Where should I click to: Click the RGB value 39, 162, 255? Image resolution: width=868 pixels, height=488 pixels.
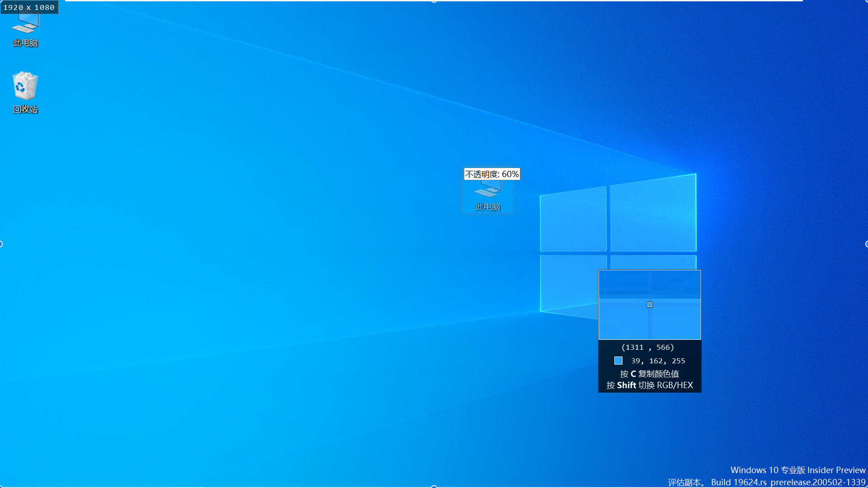coord(658,361)
